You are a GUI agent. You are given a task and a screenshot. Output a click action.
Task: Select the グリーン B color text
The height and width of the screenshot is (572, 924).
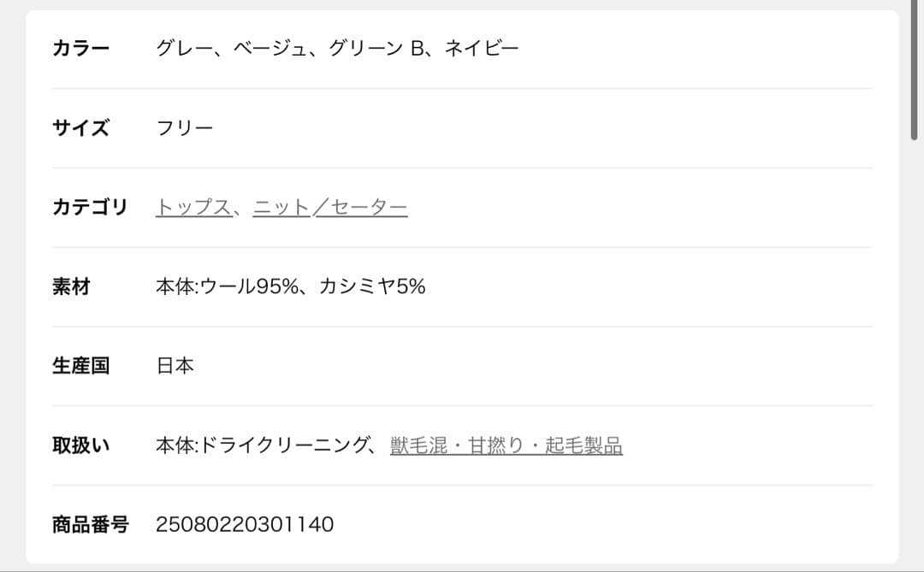(x=377, y=48)
